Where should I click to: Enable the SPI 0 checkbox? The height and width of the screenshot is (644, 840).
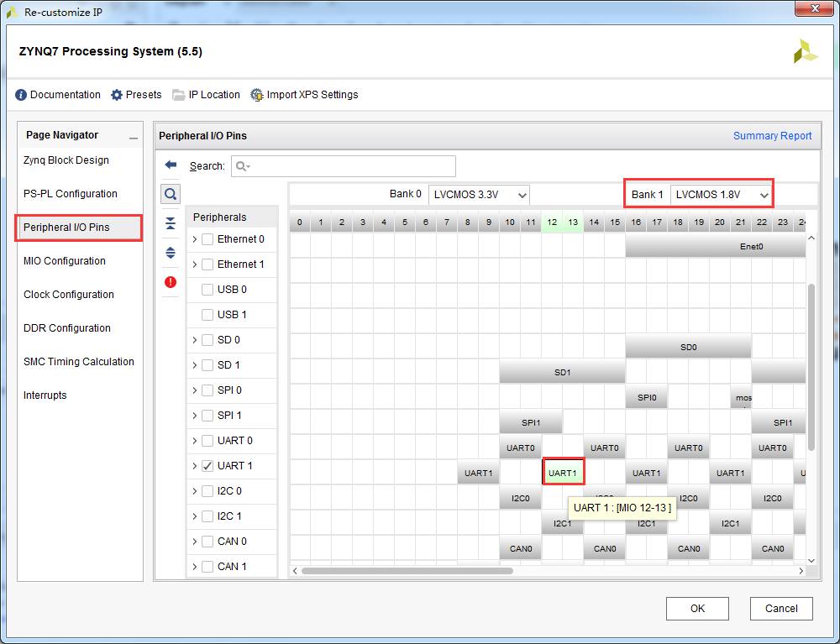point(207,390)
